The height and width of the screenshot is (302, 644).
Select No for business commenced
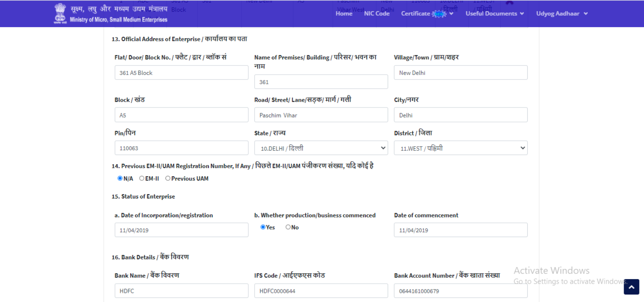click(x=288, y=227)
